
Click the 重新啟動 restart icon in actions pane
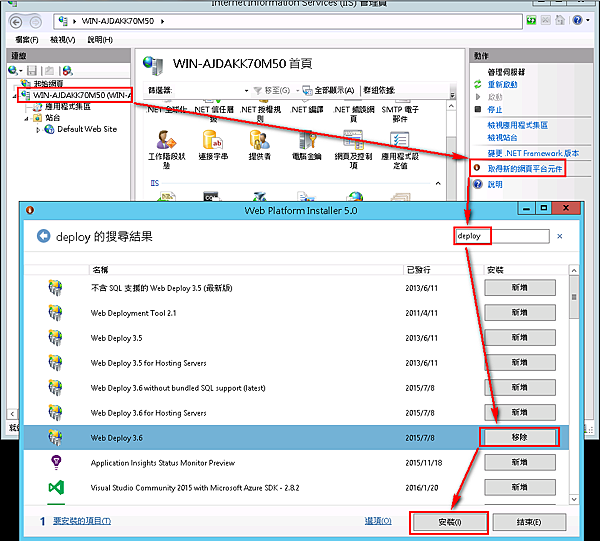tap(478, 84)
